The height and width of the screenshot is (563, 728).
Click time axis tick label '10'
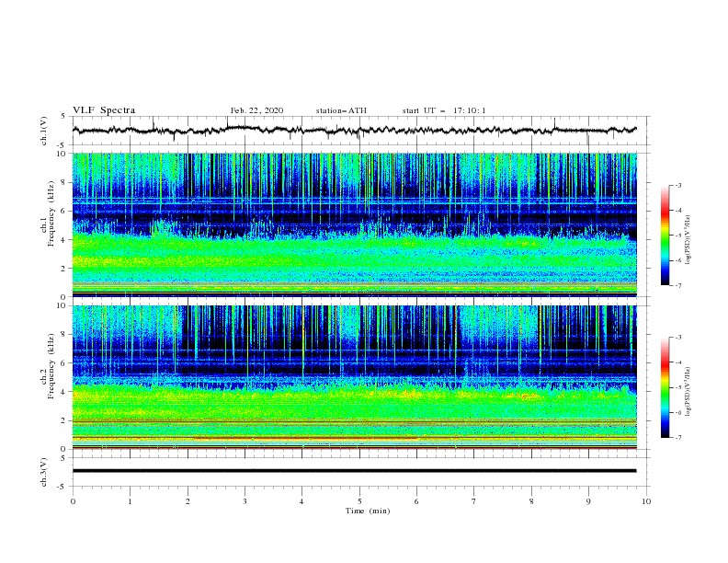click(x=646, y=501)
